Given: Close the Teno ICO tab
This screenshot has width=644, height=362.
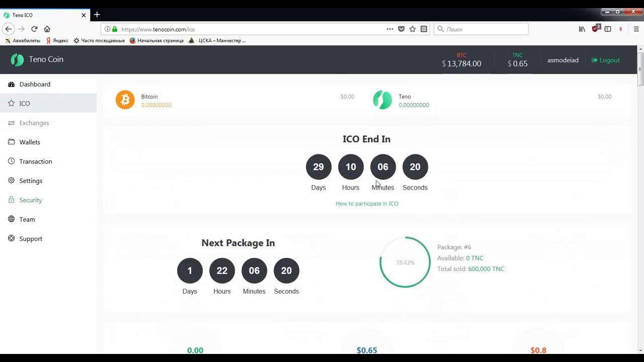Looking at the screenshot, I should click(x=84, y=15).
